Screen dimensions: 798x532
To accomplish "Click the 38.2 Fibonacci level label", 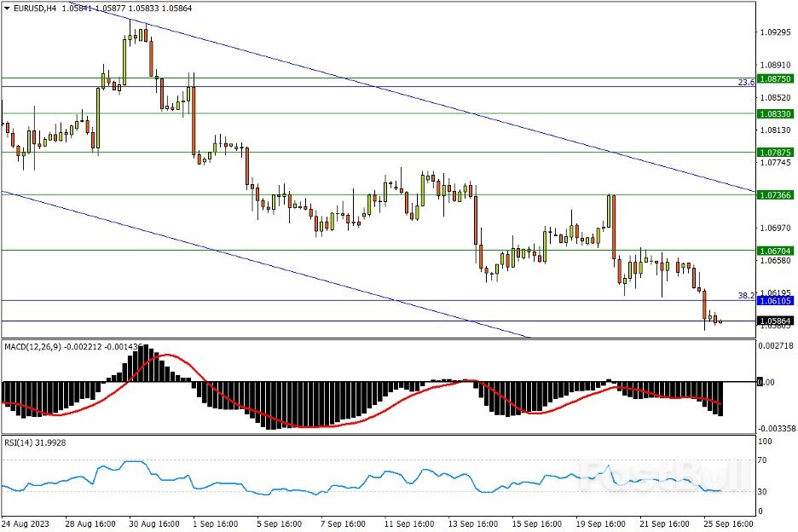I will coord(745,295).
